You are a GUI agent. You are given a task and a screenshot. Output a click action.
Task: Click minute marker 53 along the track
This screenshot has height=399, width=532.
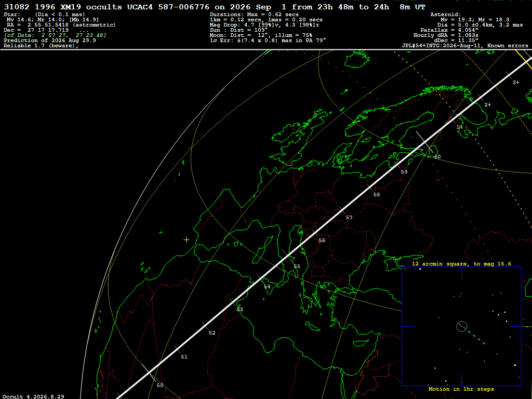coord(240,310)
